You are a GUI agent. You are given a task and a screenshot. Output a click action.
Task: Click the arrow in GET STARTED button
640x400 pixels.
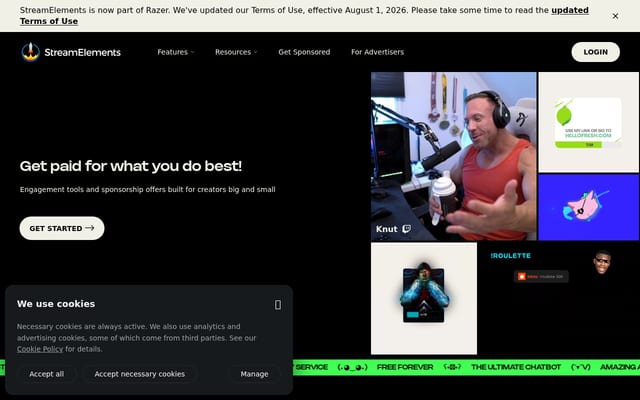89,228
